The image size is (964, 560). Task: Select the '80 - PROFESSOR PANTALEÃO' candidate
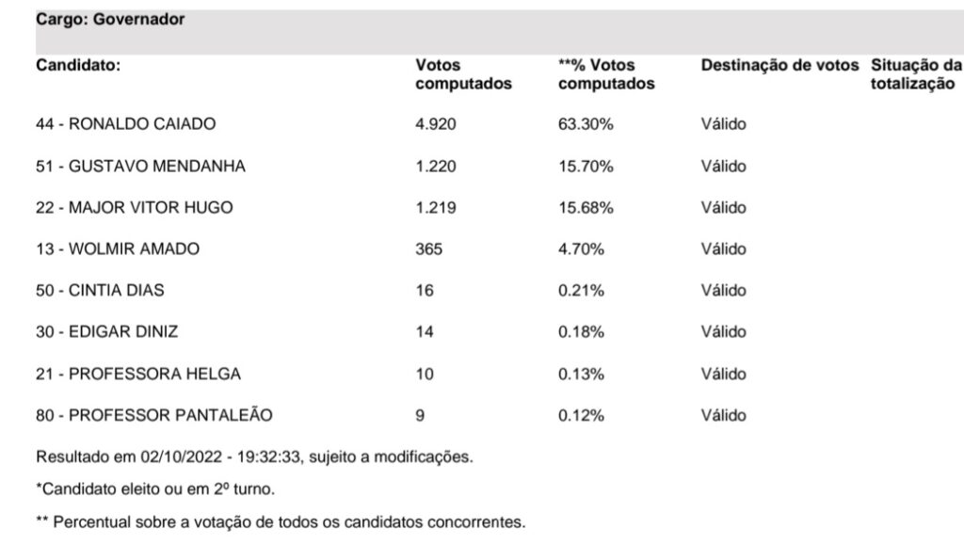tap(153, 415)
